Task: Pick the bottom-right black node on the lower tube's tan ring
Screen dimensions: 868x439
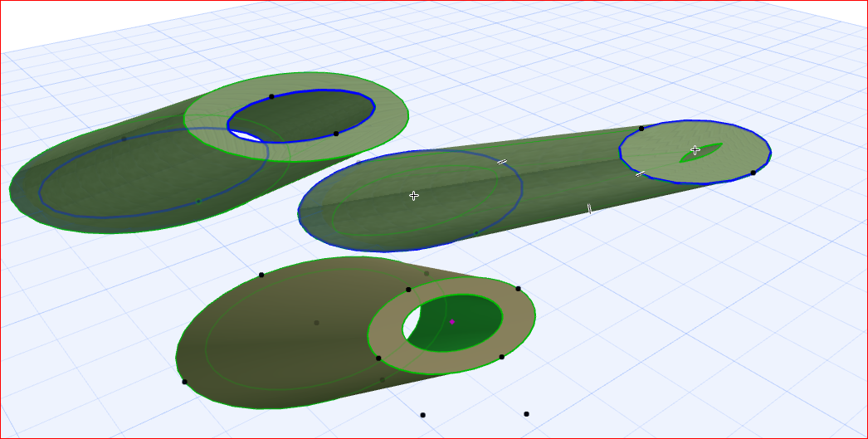Action: [501, 357]
